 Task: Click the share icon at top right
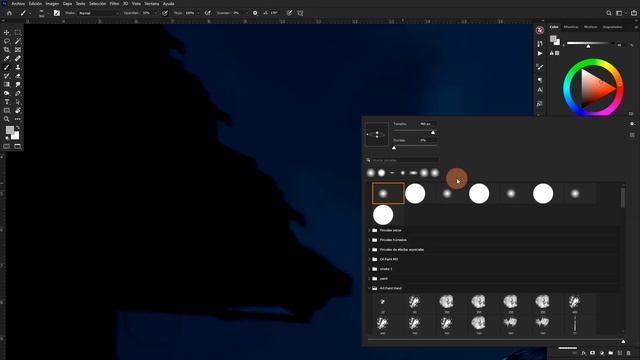(x=634, y=13)
